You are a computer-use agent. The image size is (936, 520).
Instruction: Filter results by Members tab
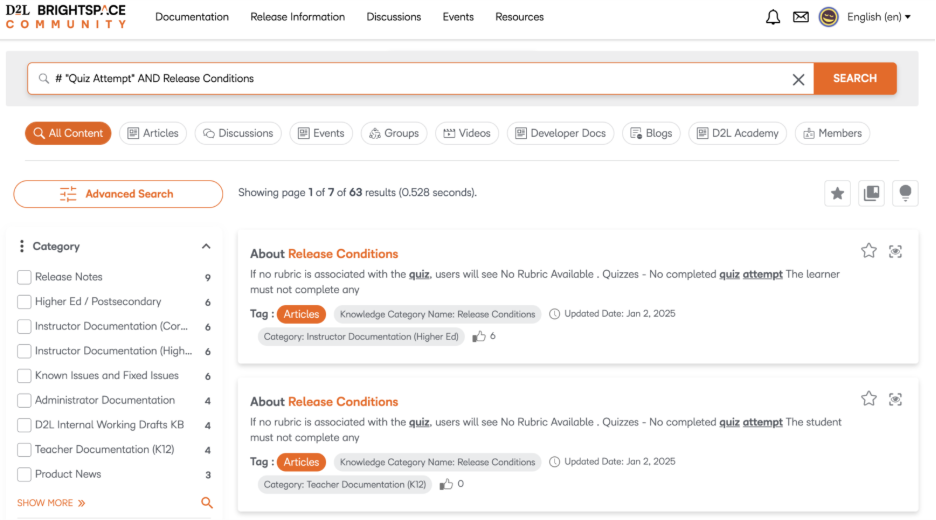coord(833,133)
